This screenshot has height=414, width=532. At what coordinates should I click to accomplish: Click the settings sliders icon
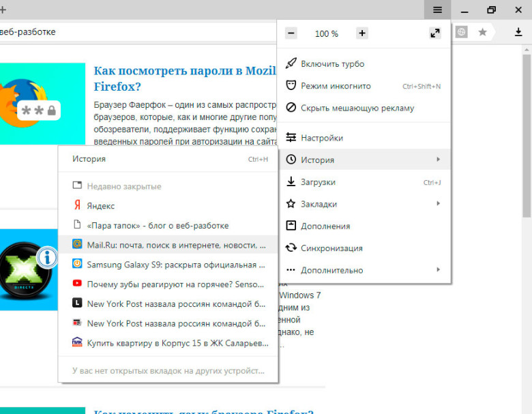(x=291, y=138)
